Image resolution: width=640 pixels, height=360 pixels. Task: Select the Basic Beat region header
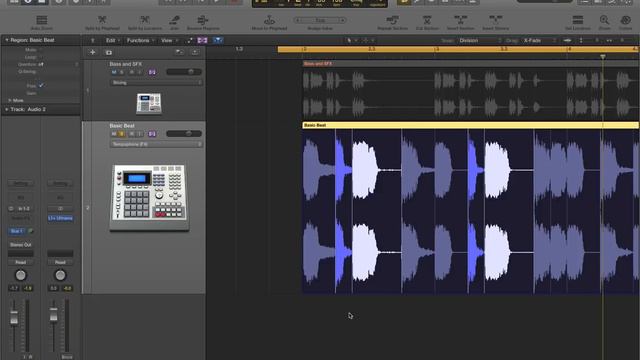470,125
